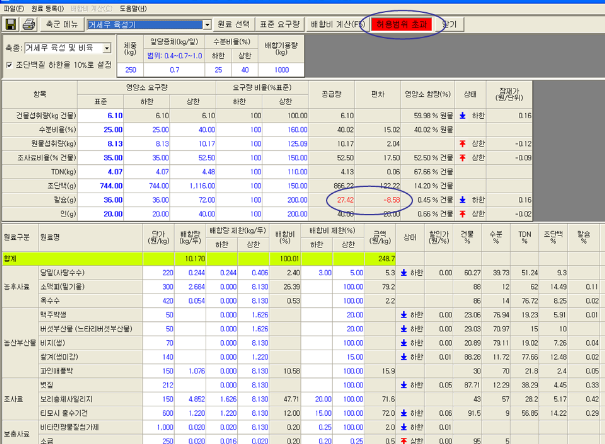605x444 pixels.
Task: Open the 축종 거세우 육성 및 비육 dropdown
Action: click(107, 48)
